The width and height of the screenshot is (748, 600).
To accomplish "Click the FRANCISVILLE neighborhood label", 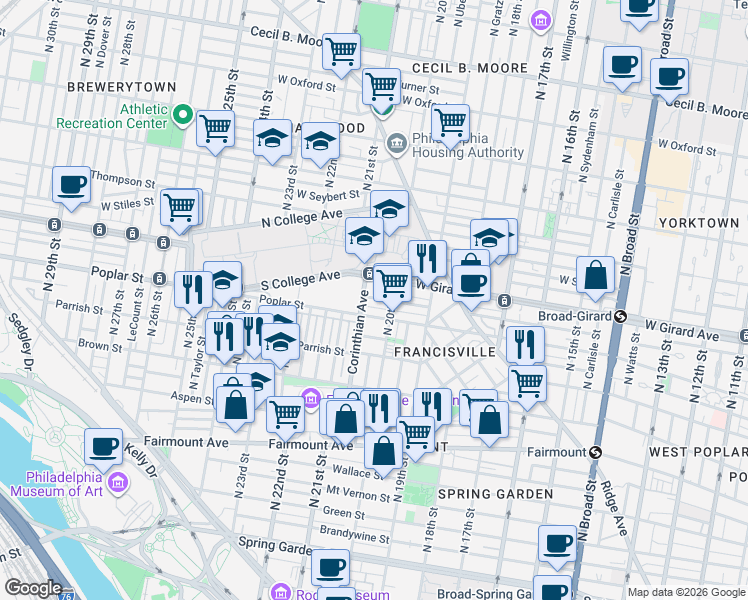I will pyautogui.click(x=445, y=352).
